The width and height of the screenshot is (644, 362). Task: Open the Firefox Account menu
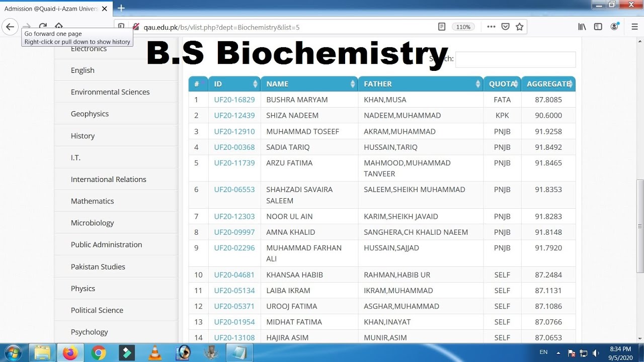coord(614,27)
